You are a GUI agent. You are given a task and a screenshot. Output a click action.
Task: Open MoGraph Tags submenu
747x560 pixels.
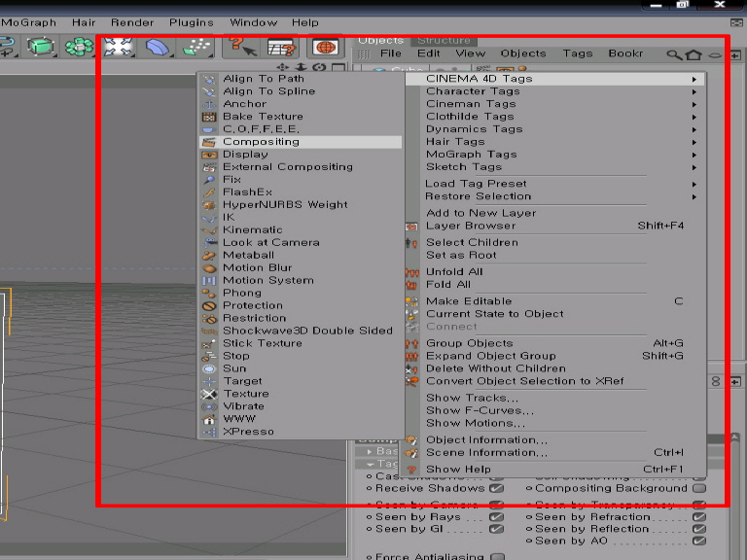(555, 155)
